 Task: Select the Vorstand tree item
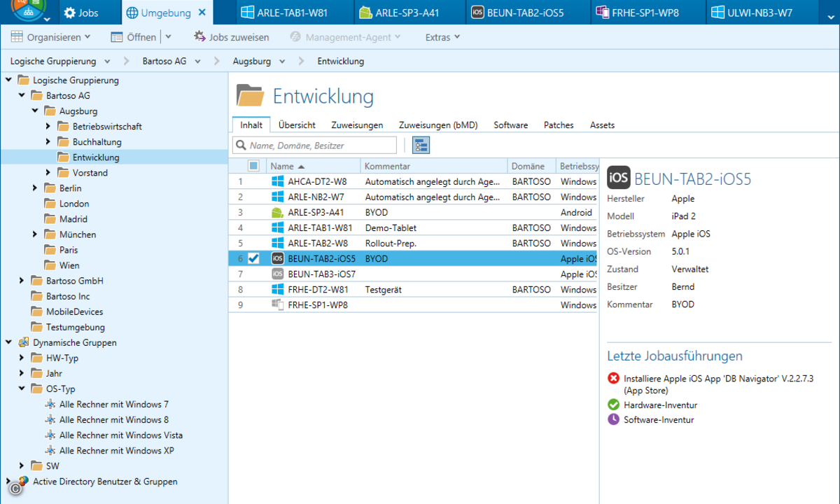90,172
